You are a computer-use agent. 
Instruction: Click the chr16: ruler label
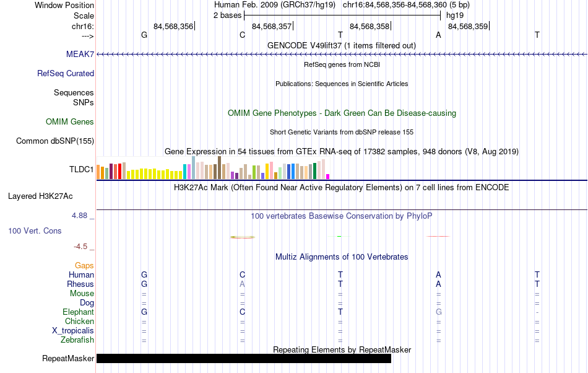click(83, 26)
